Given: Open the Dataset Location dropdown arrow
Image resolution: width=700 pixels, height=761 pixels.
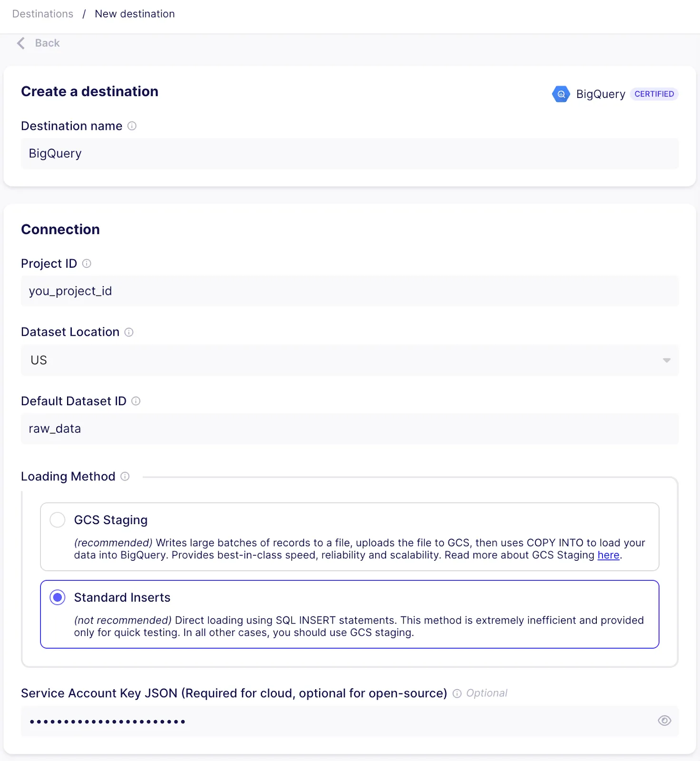Looking at the screenshot, I should [667, 361].
